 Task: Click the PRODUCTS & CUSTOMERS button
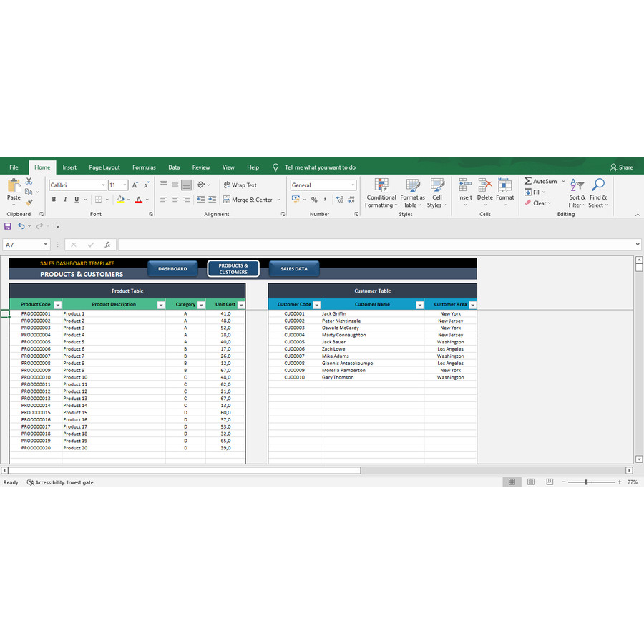(x=233, y=269)
